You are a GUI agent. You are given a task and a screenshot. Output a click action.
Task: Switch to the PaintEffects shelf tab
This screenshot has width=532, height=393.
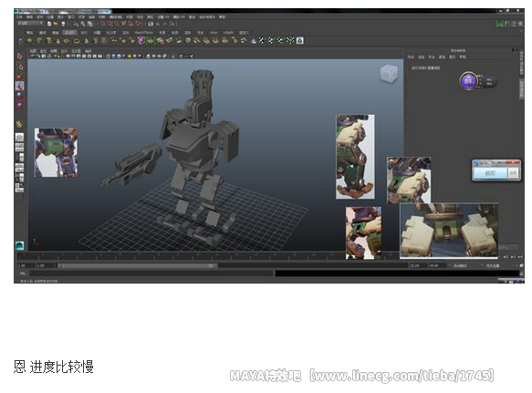click(144, 33)
